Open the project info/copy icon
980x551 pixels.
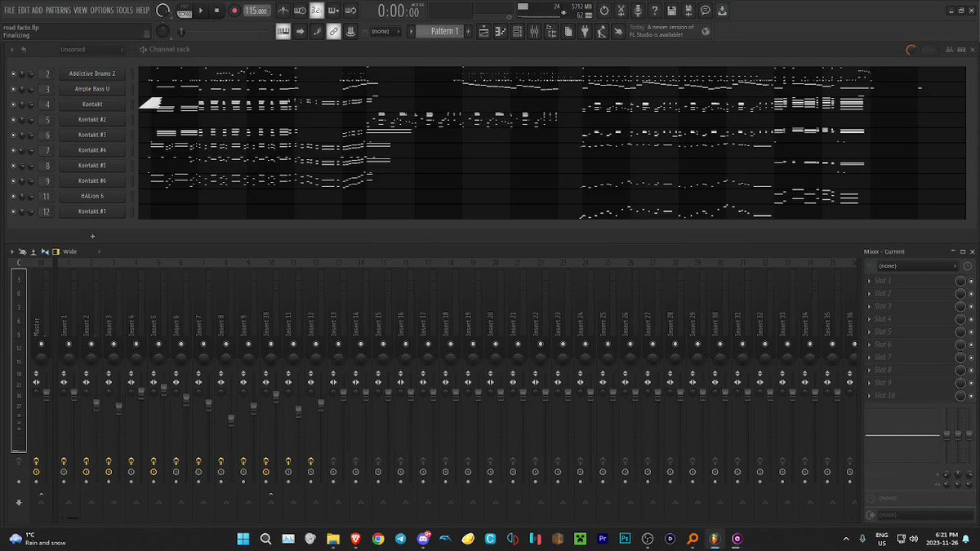click(x=568, y=31)
